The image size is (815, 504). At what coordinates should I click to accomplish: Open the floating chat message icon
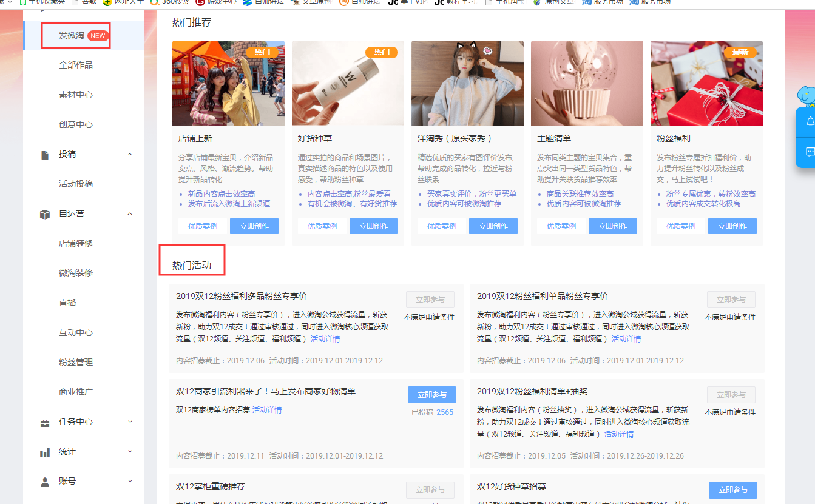click(x=810, y=152)
